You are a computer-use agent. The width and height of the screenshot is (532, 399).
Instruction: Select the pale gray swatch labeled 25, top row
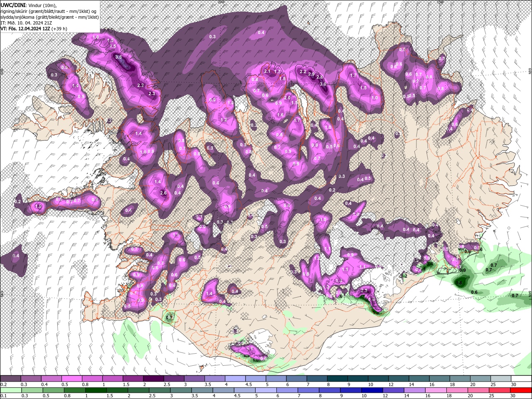pos(501,379)
